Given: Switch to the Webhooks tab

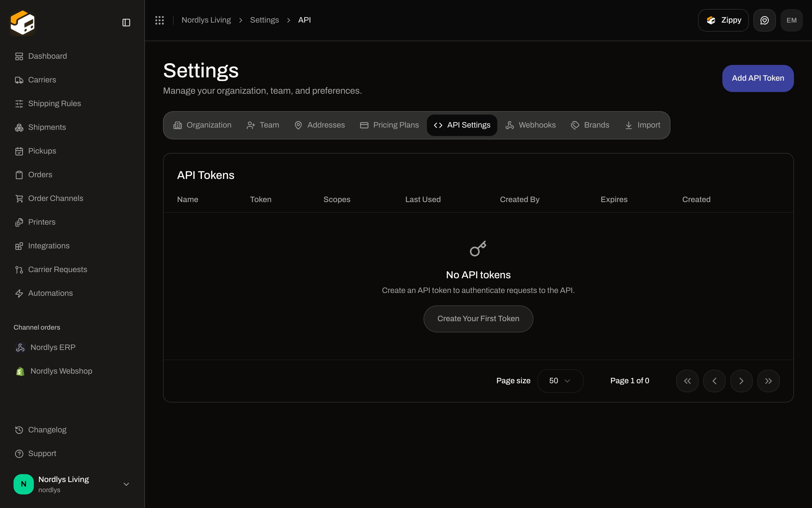Looking at the screenshot, I should pyautogui.click(x=531, y=125).
